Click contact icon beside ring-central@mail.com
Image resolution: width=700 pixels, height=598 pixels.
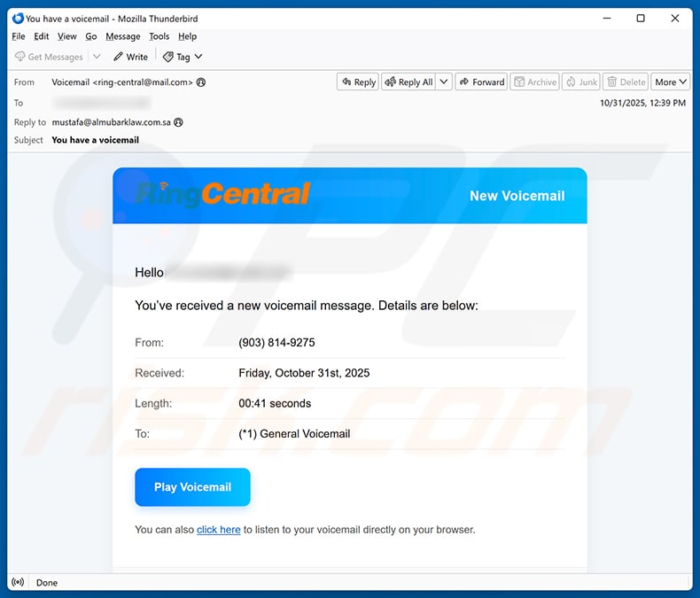tap(201, 82)
